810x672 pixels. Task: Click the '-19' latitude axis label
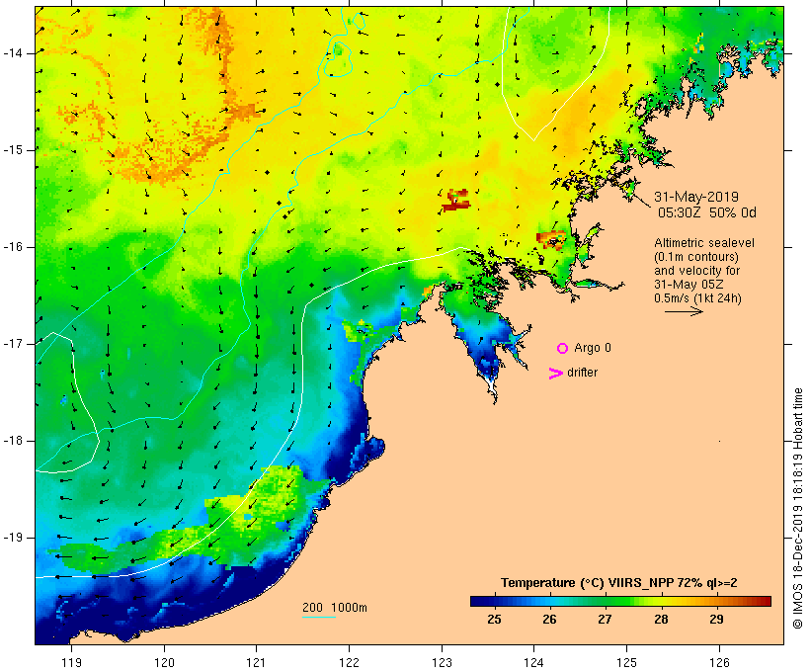pyautogui.click(x=13, y=538)
